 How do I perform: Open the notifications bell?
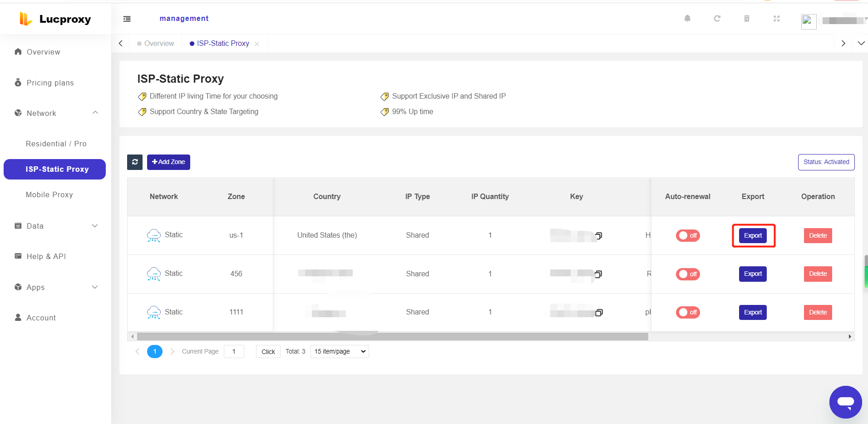pyautogui.click(x=687, y=19)
